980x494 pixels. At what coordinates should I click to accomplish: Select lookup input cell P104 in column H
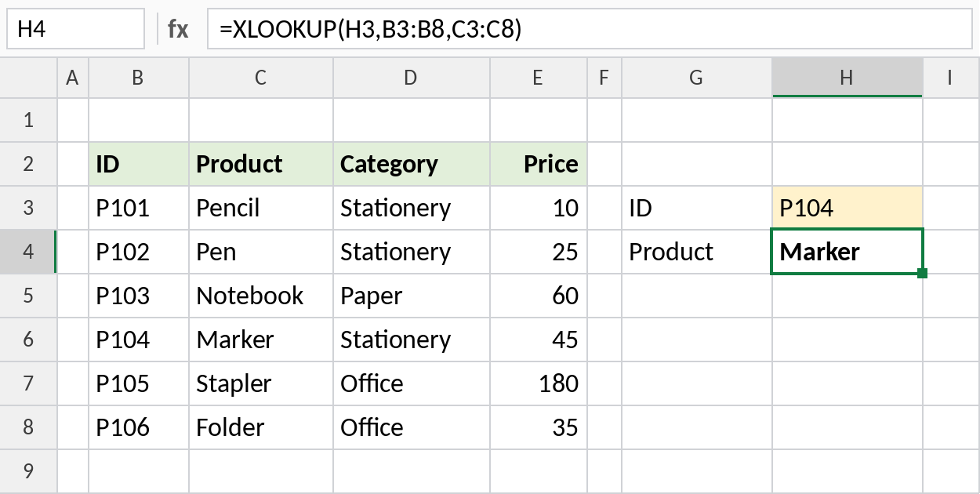(847, 208)
